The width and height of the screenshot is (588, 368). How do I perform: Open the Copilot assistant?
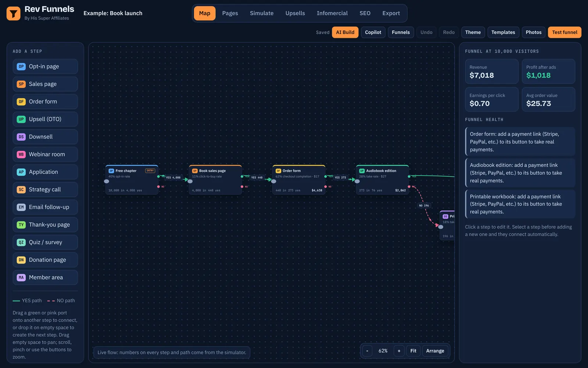(373, 32)
